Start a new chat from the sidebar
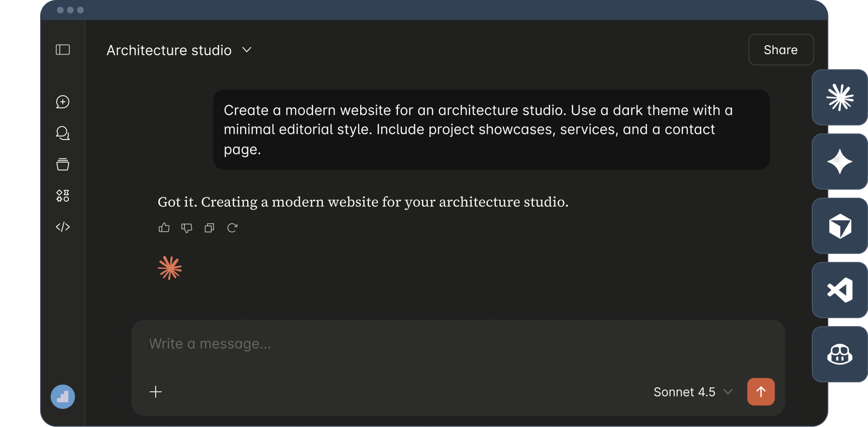 point(63,102)
